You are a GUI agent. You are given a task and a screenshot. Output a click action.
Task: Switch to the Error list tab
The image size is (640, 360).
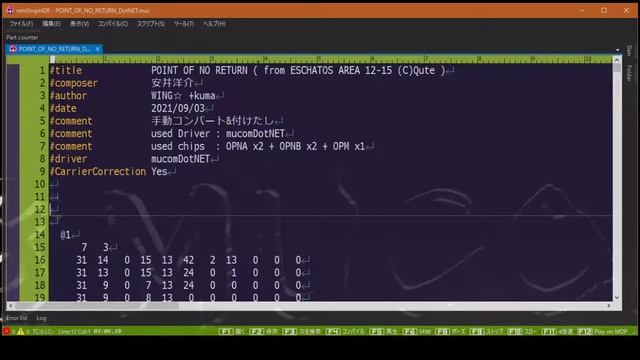16,318
